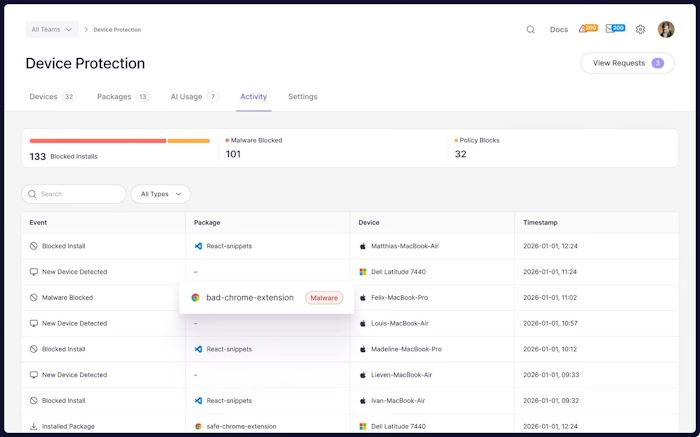Click the 133 Blocked Installs label
Image resolution: width=700 pixels, height=437 pixels.
click(x=63, y=157)
